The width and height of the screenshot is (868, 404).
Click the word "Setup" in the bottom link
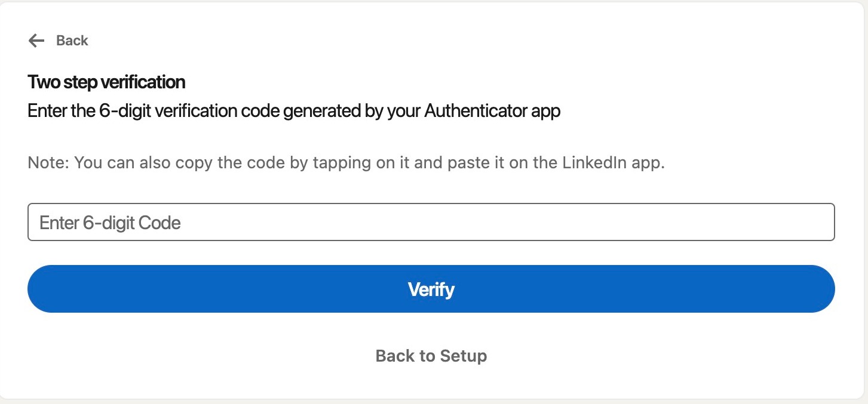pos(463,356)
